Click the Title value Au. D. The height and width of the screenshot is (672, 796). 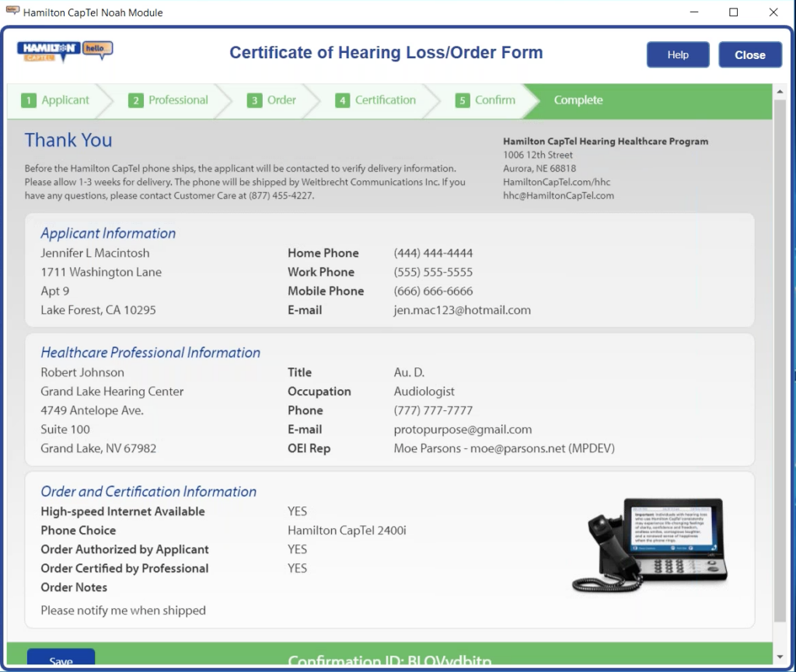tap(409, 372)
